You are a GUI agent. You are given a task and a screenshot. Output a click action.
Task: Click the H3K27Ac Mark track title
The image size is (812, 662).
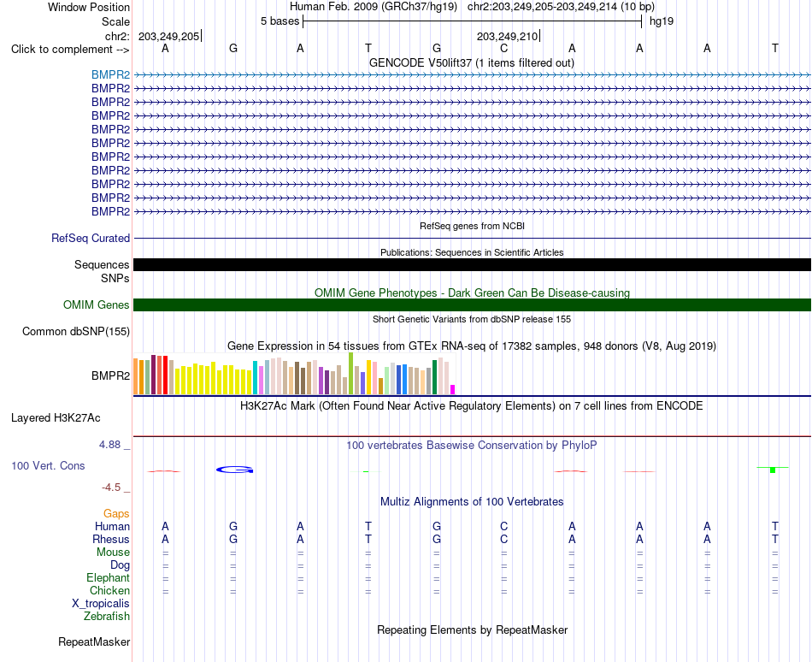click(x=472, y=405)
